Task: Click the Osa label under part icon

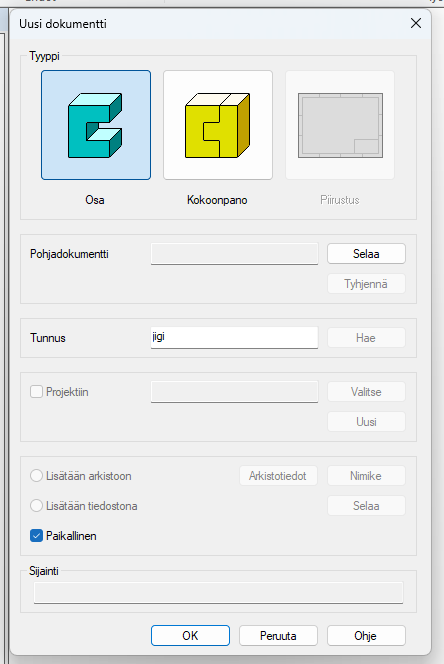Action: (95, 200)
